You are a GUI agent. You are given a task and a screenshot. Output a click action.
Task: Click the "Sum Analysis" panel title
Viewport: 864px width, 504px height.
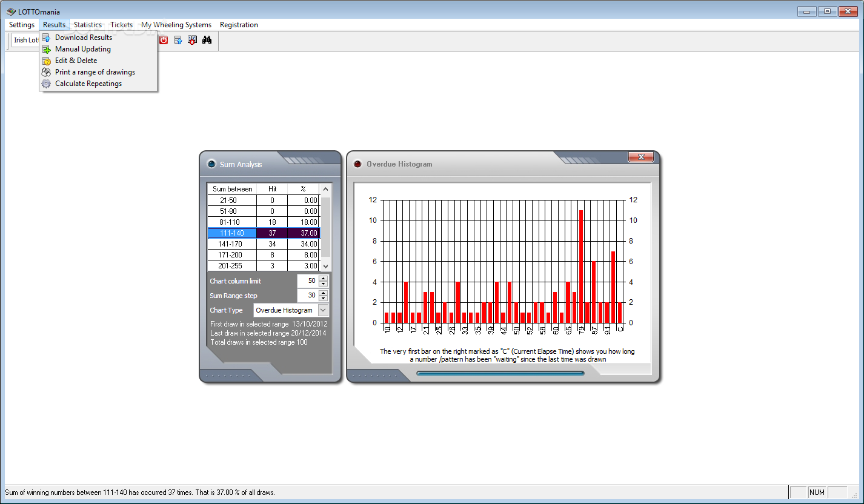[x=241, y=164]
